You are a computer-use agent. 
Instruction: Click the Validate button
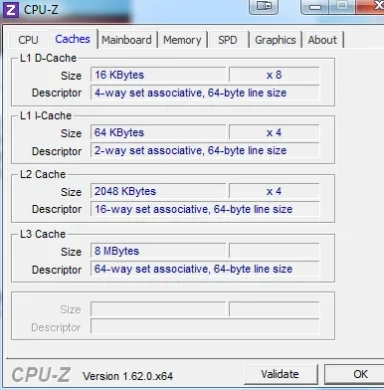tap(280, 374)
